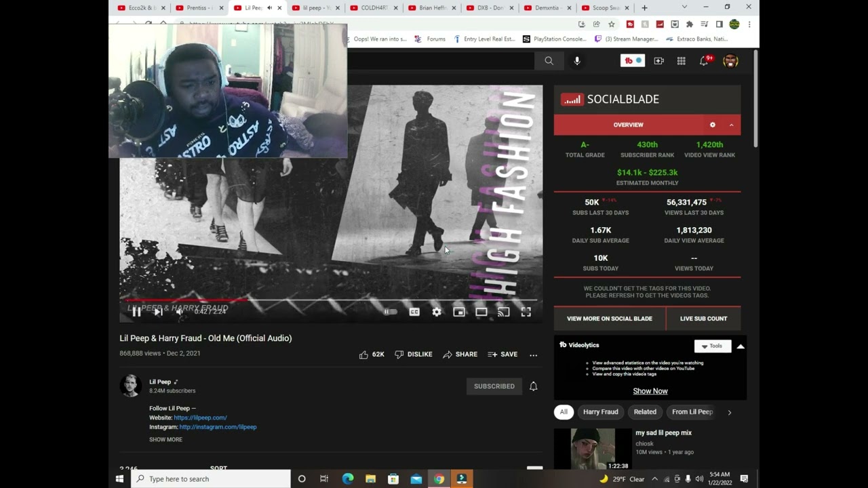Open the YouTube notifications bell (9+)

(x=705, y=61)
